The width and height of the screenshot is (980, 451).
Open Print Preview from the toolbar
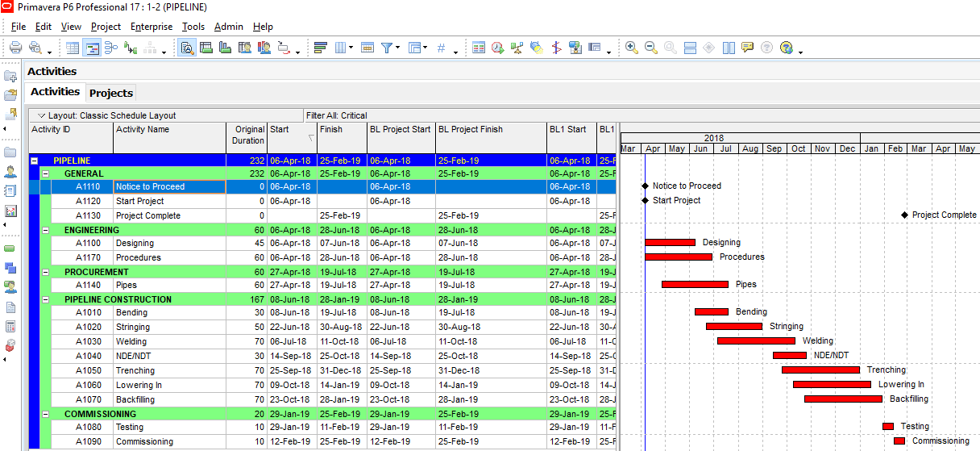(x=35, y=48)
